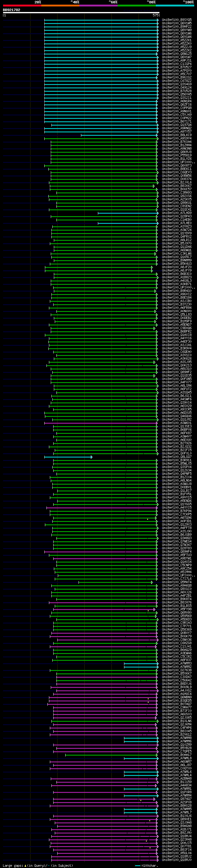Select label UniRef100_Q89XE1
Viewport: 197px width, 868px height.
coord(177,819)
